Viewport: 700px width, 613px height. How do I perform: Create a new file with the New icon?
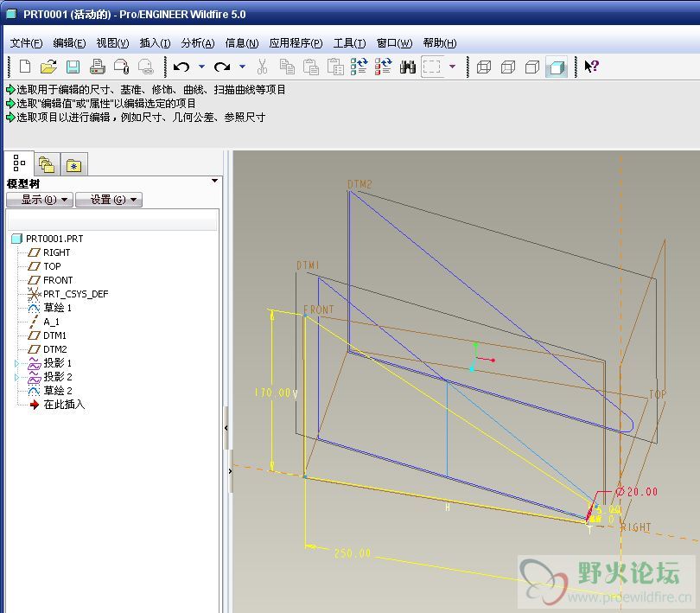[x=25, y=67]
